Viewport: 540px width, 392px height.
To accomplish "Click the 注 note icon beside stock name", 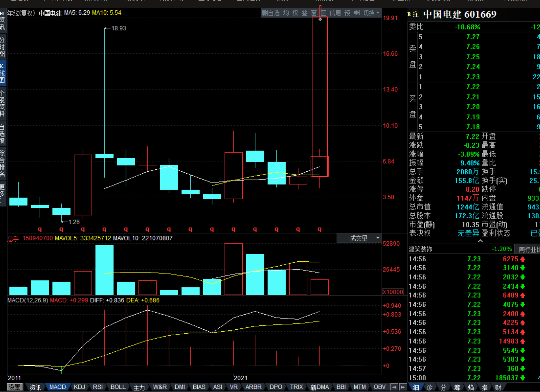I will pos(416,14).
